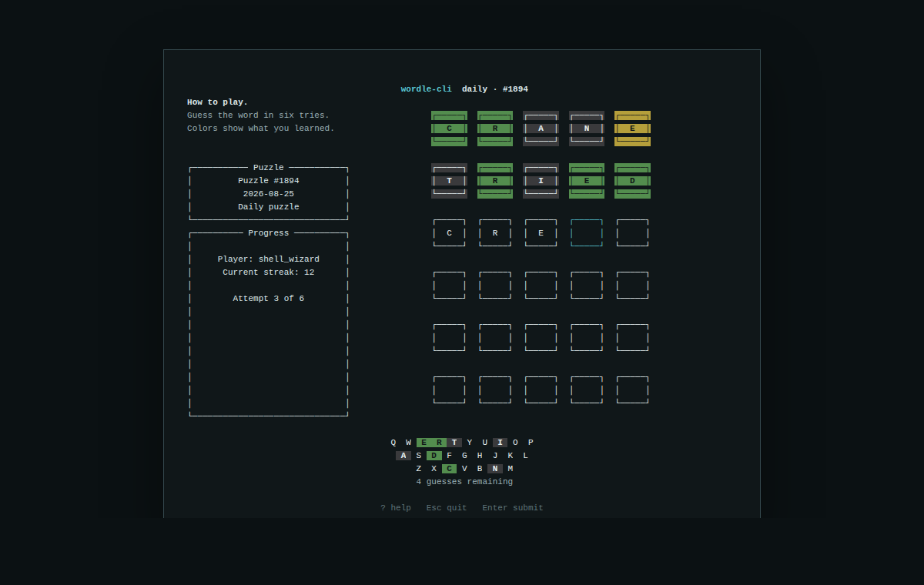Click the green R tile in the CRANE row
924x585 pixels.
[495, 129]
